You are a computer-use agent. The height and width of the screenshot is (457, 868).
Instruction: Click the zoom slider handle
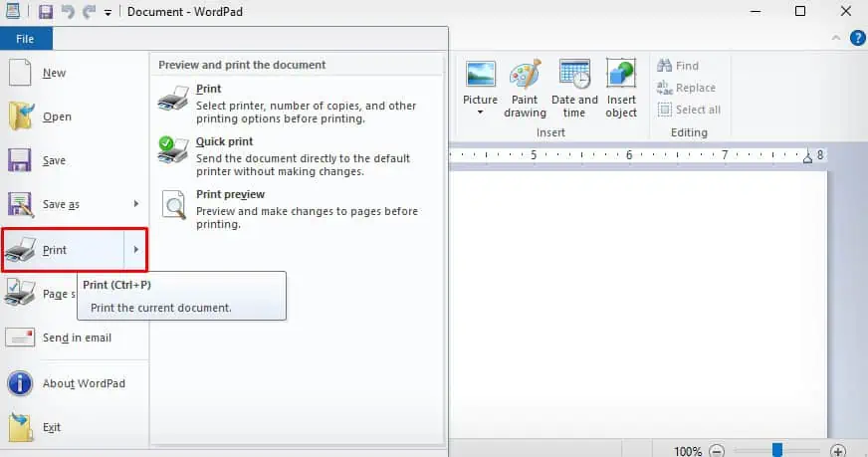(777, 450)
